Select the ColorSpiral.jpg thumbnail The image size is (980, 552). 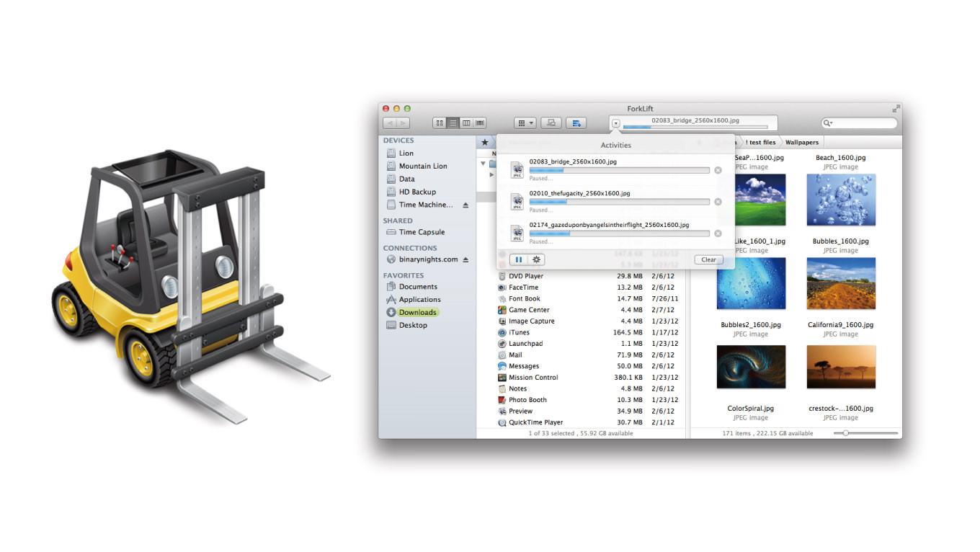751,368
